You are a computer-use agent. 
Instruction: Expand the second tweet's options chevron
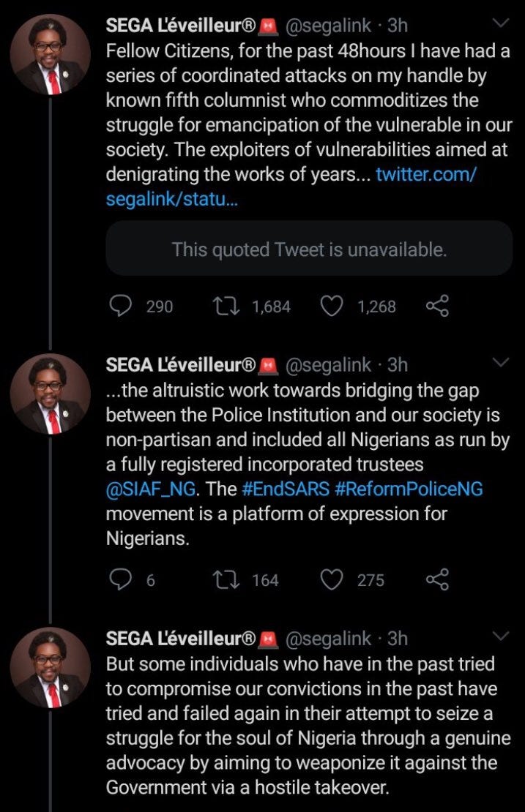[x=501, y=363]
